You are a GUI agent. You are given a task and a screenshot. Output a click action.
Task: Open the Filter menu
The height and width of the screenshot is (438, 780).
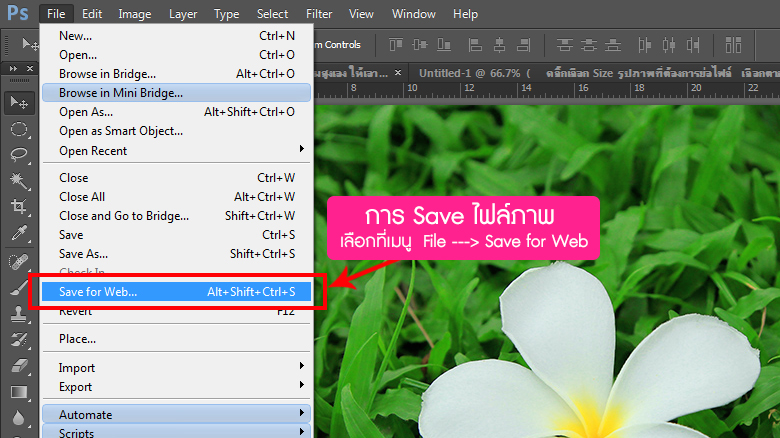pos(319,14)
